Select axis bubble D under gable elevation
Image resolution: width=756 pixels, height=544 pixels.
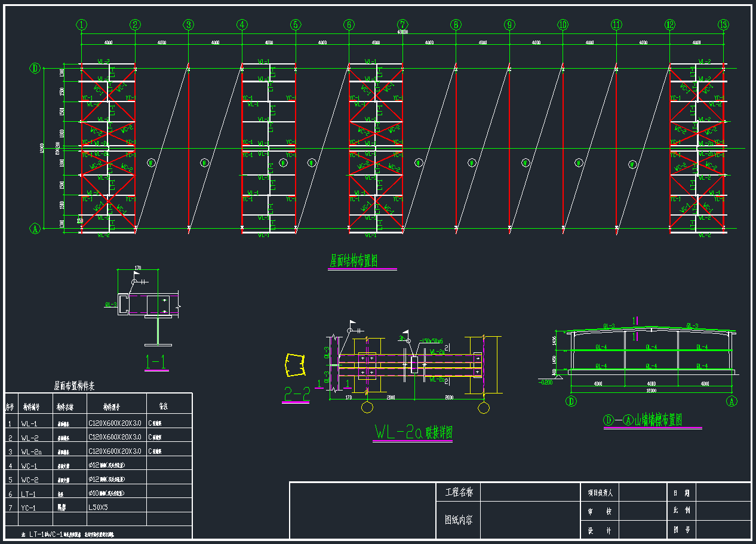pos(571,401)
